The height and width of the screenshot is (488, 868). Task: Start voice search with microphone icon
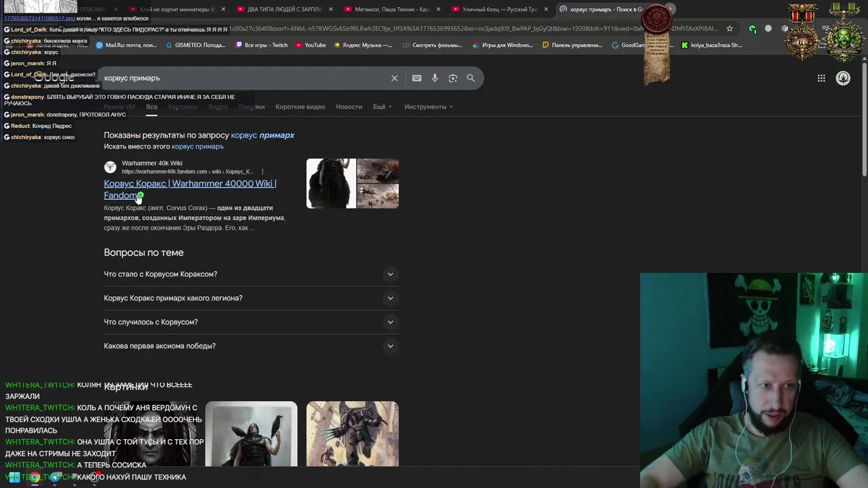pos(435,78)
